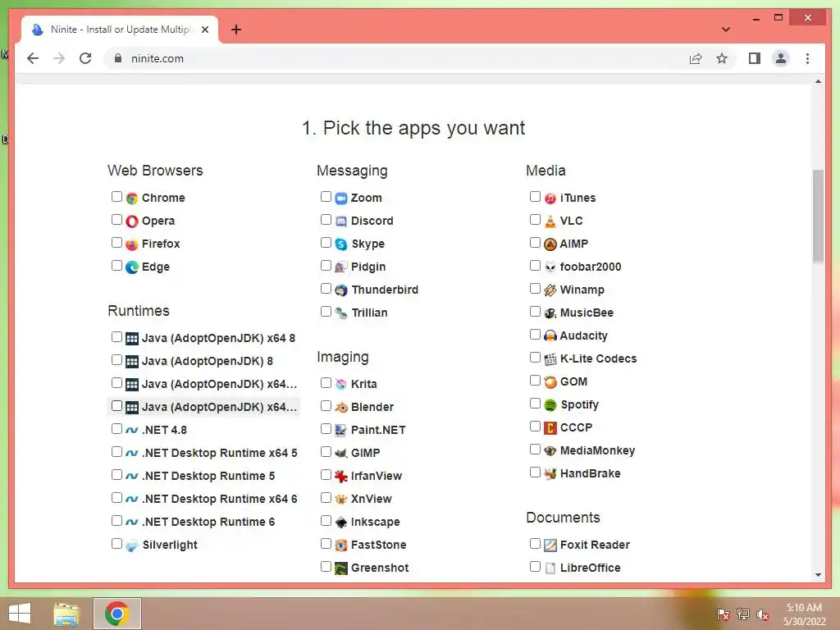Click the Spotify logo icon
The width and height of the screenshot is (840, 630).
[550, 405]
